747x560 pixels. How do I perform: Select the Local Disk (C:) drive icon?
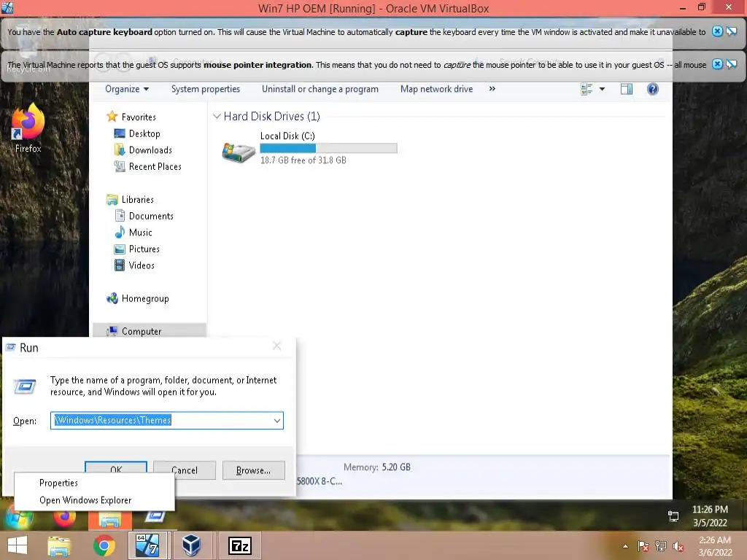click(x=239, y=152)
